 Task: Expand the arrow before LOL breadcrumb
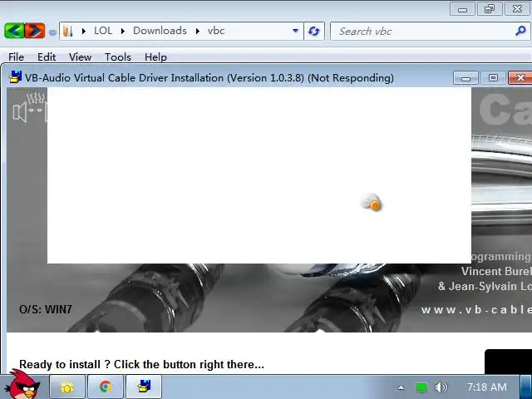click(x=84, y=32)
